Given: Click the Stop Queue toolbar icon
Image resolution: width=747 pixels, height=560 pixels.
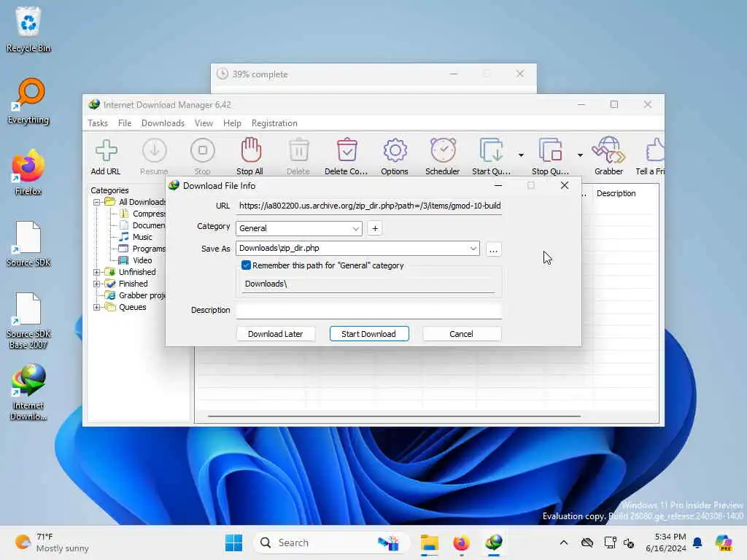Looking at the screenshot, I should 550,156.
